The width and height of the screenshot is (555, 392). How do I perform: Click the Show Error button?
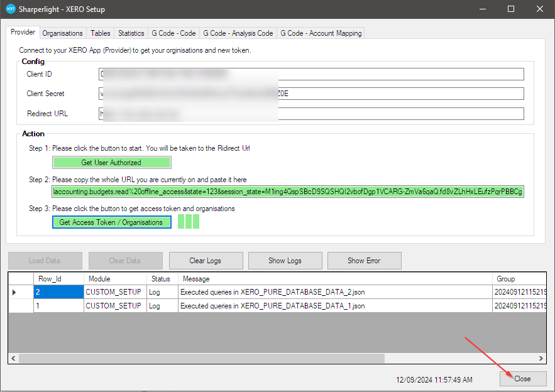[x=364, y=261]
